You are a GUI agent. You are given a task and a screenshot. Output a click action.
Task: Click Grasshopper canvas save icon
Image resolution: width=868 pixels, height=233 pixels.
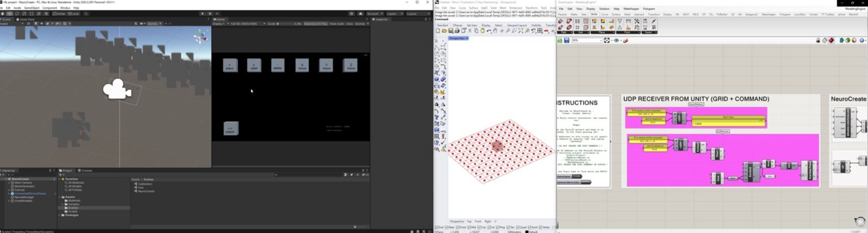pyautogui.click(x=566, y=40)
